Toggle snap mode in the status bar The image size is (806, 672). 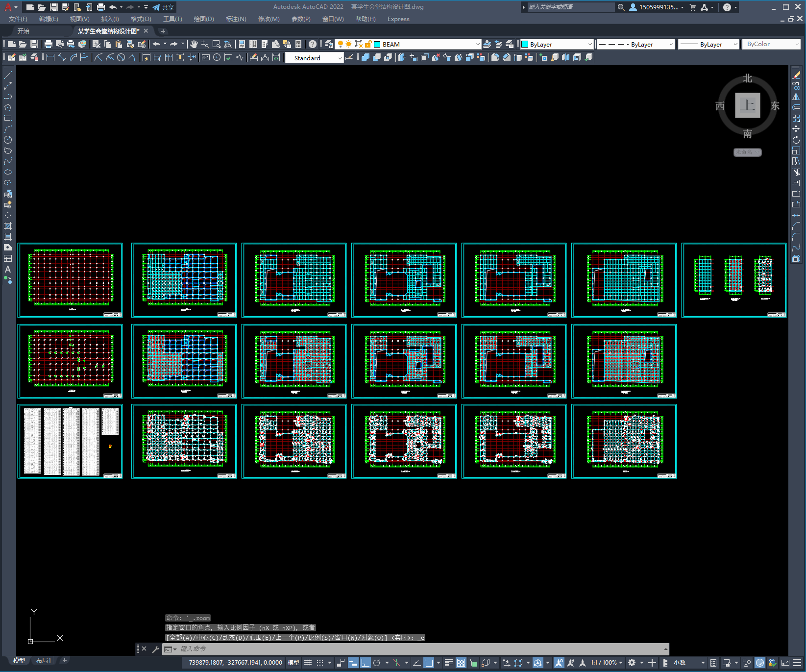pyautogui.click(x=320, y=663)
